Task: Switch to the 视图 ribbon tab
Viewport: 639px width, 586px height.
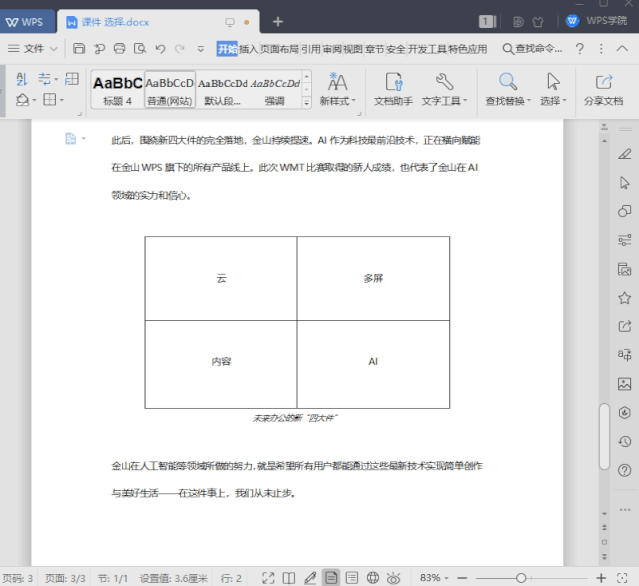Action: [353, 49]
